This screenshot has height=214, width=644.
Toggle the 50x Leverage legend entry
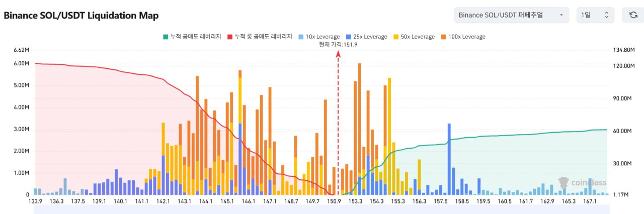[415, 37]
